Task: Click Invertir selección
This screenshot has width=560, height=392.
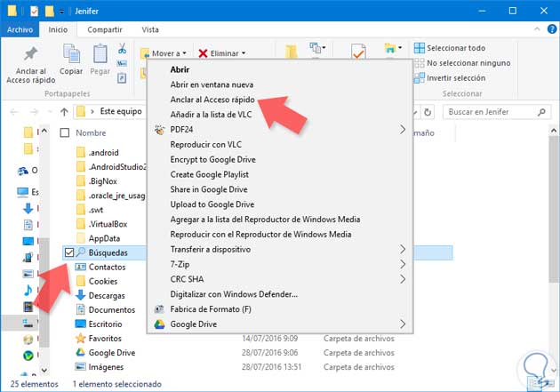Action: pos(455,77)
